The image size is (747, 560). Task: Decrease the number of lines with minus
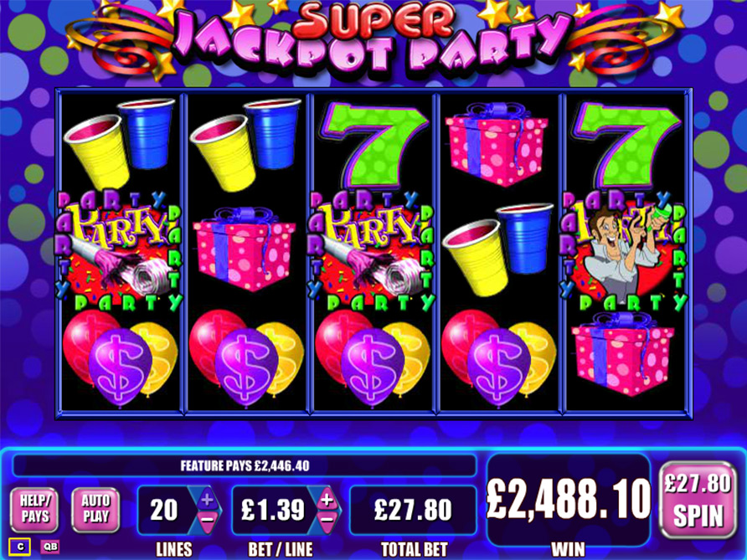click(207, 520)
